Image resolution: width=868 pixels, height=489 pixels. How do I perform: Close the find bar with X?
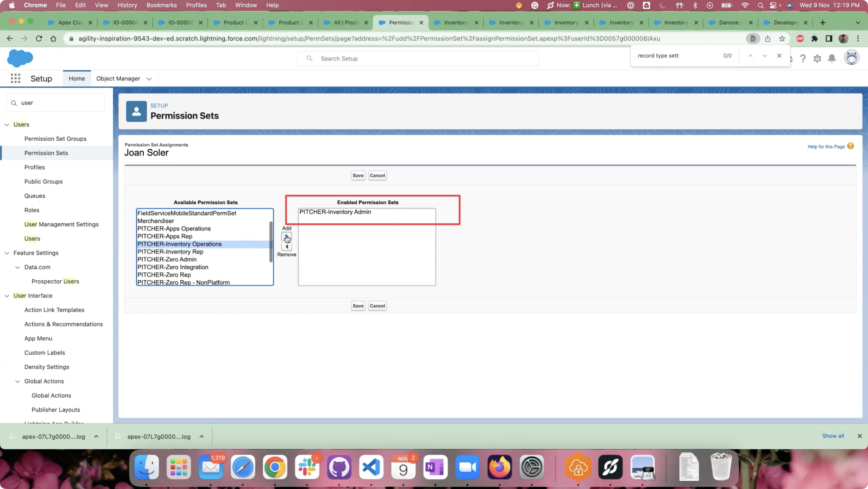779,56
